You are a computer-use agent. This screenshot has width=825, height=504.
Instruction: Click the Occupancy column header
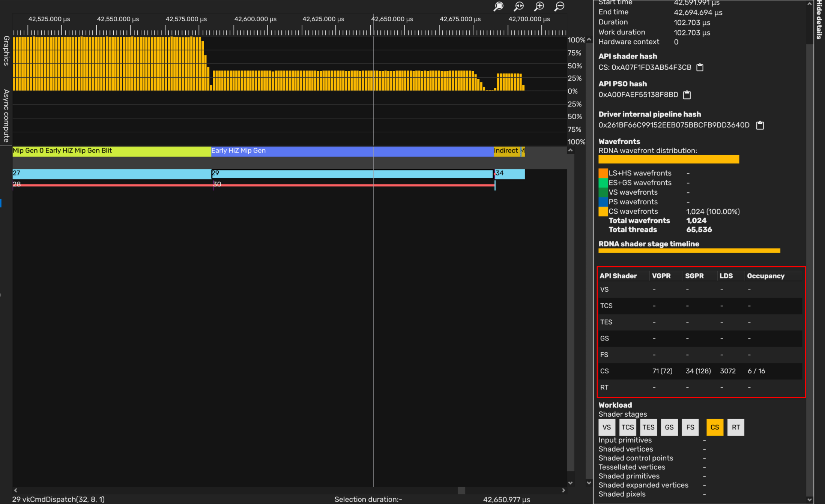pyautogui.click(x=765, y=276)
